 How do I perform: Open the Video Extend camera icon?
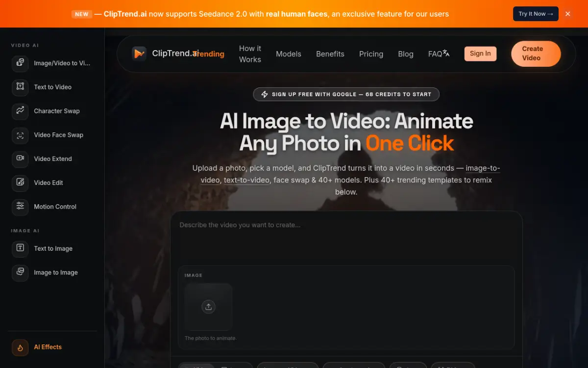click(20, 158)
